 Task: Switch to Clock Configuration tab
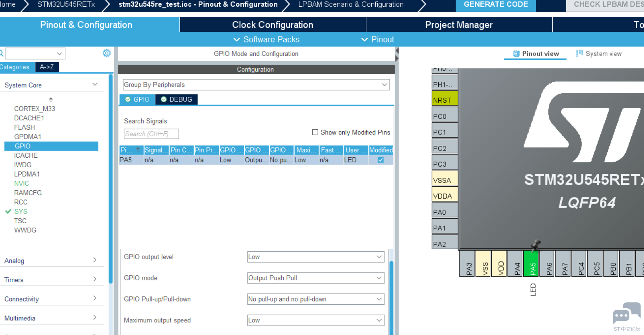(273, 25)
